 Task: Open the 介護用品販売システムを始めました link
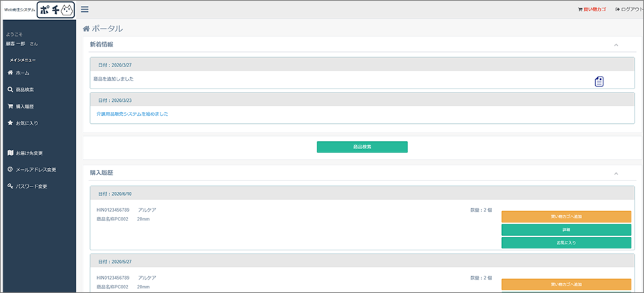tap(132, 114)
